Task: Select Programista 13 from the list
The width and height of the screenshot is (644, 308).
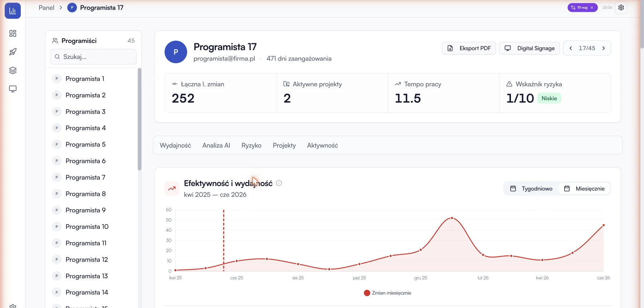Action: (x=92, y=276)
